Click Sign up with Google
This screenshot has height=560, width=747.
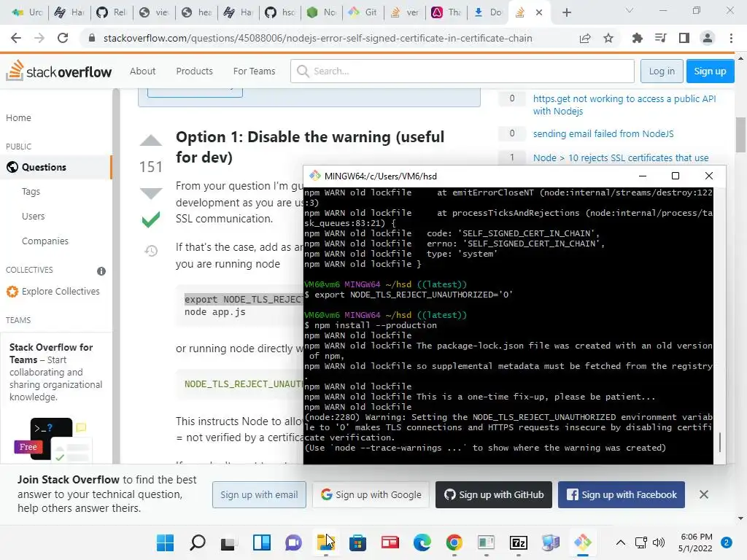click(x=371, y=495)
